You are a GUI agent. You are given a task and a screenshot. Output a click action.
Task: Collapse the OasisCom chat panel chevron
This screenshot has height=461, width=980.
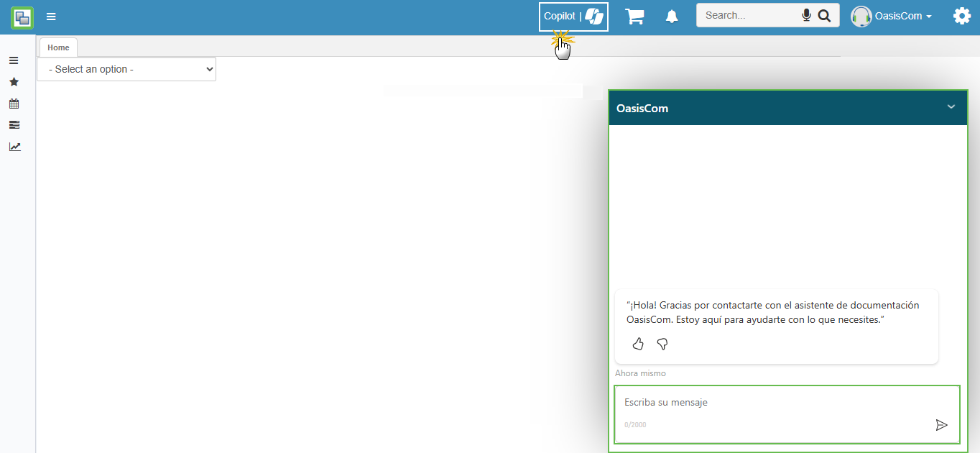[951, 107]
